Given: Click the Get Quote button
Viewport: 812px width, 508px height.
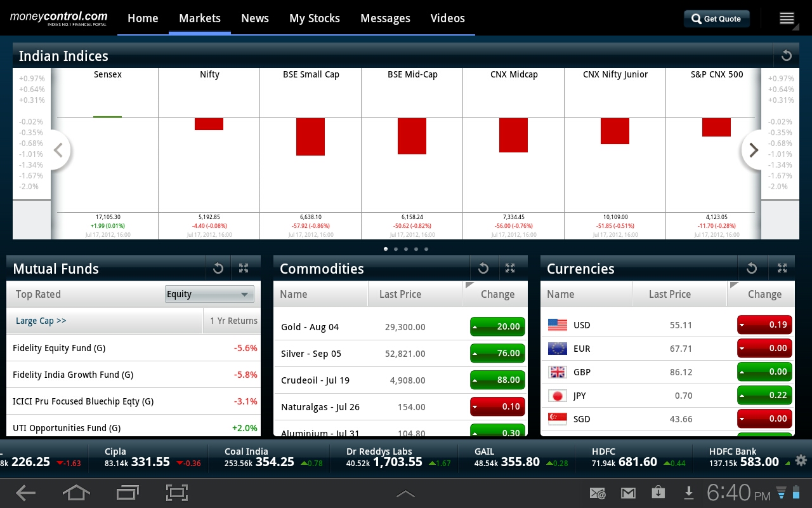Looking at the screenshot, I should (x=717, y=18).
